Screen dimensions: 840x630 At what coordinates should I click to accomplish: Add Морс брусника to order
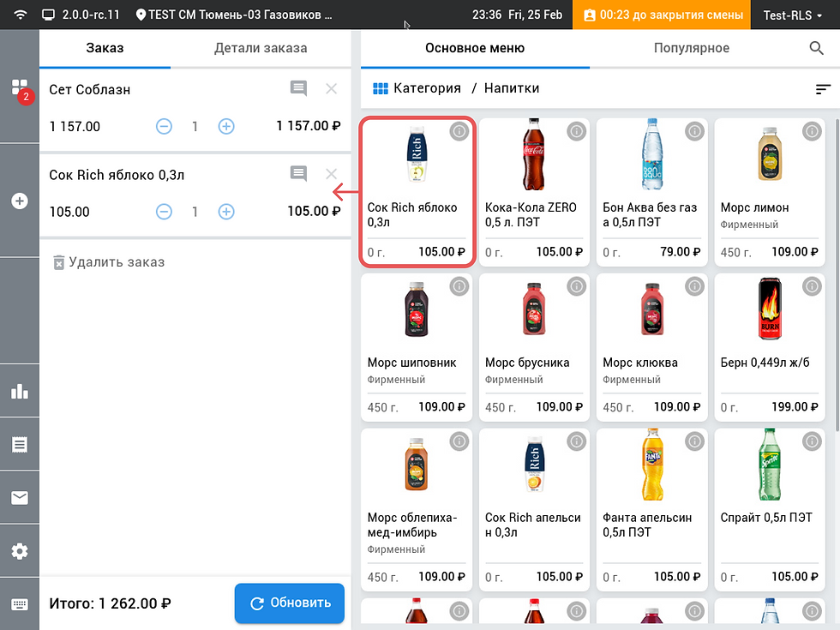(534, 347)
